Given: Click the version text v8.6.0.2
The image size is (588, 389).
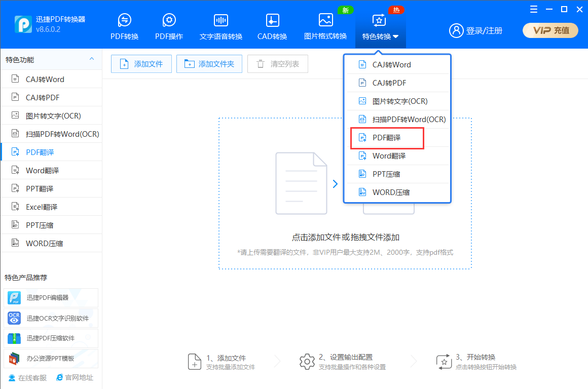Looking at the screenshot, I should click(48, 29).
